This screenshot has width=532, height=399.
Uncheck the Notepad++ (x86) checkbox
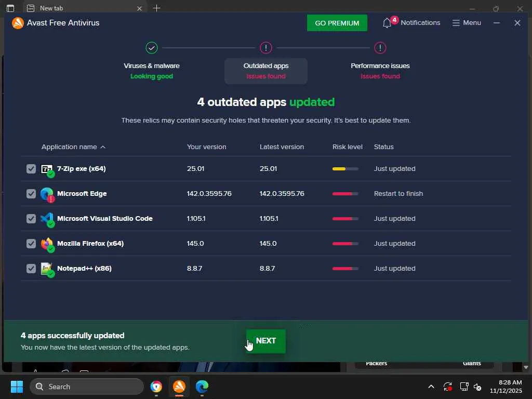(x=31, y=269)
